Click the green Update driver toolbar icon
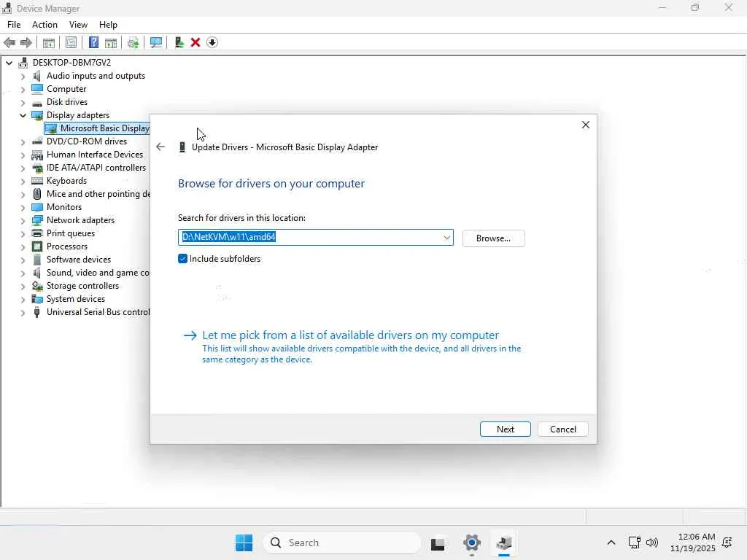 tap(179, 42)
